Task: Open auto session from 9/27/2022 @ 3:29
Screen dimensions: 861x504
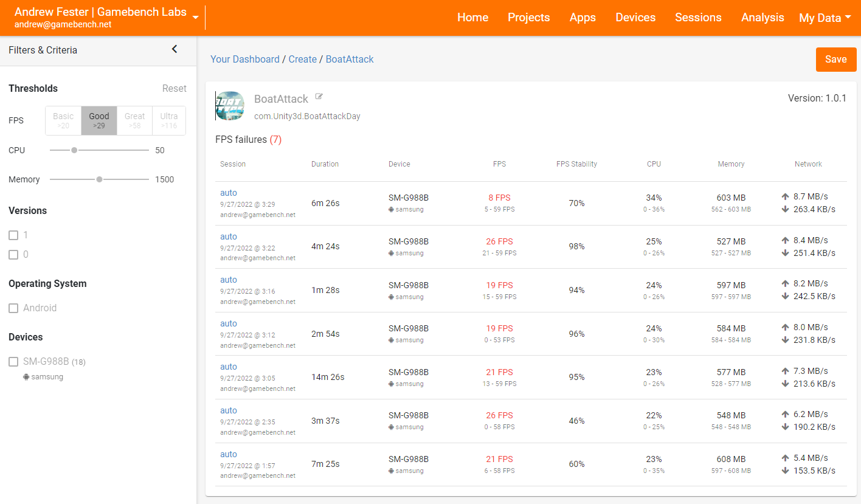Action: [229, 193]
